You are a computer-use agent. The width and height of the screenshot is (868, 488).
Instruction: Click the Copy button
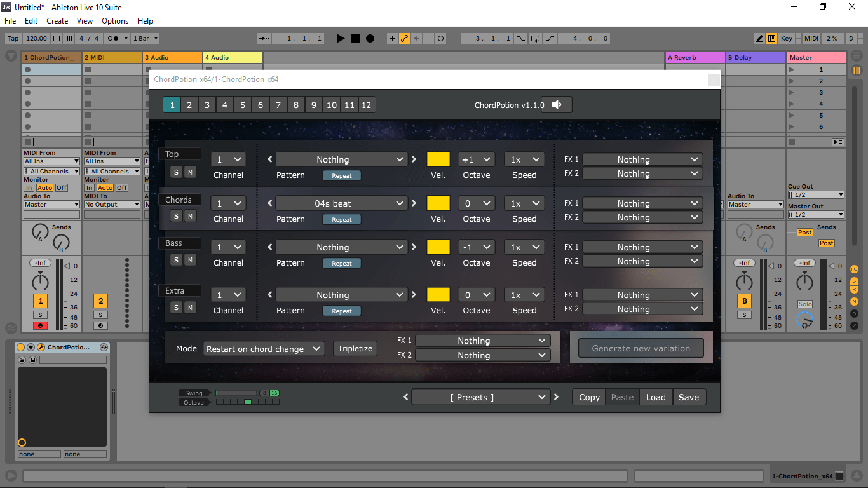[589, 397]
